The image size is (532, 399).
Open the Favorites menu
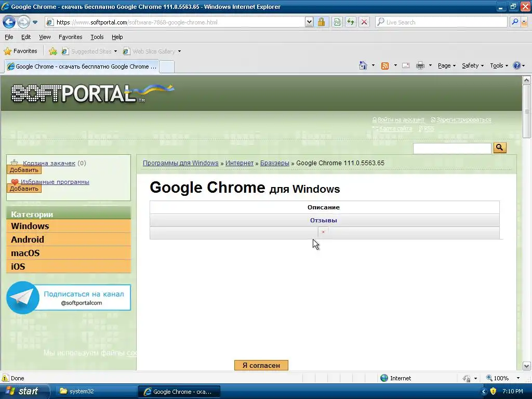pyautogui.click(x=70, y=37)
